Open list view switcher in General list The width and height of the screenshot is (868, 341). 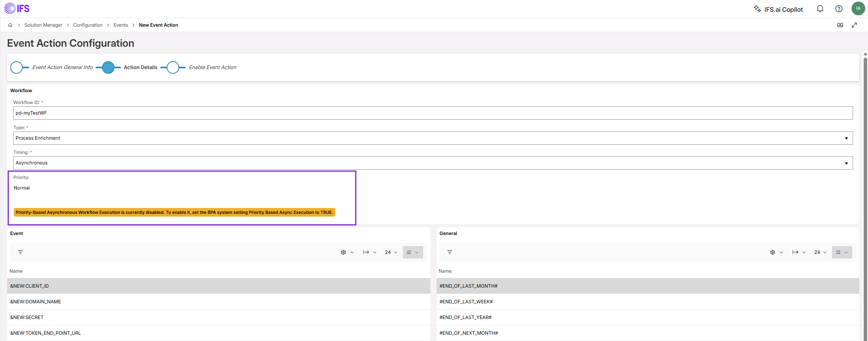click(842, 252)
